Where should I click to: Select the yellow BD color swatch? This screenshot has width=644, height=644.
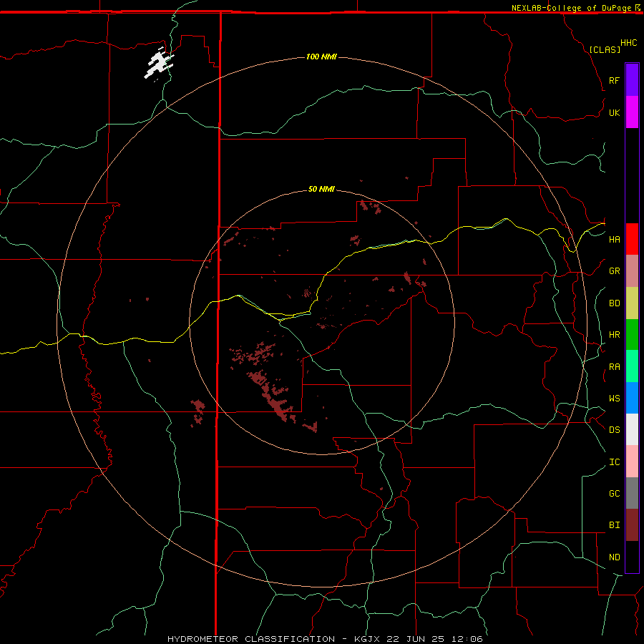pos(632,303)
